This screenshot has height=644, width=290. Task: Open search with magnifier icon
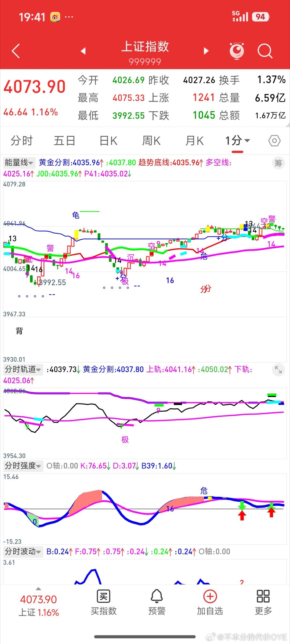(265, 51)
